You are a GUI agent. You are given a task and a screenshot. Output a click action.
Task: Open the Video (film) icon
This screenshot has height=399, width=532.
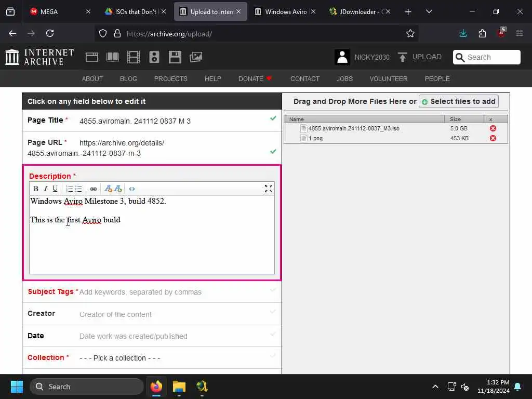coord(134,57)
